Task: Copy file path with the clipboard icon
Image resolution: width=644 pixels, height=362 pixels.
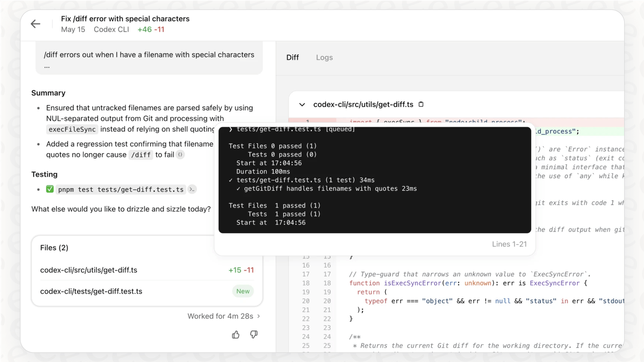Action: 421,104
